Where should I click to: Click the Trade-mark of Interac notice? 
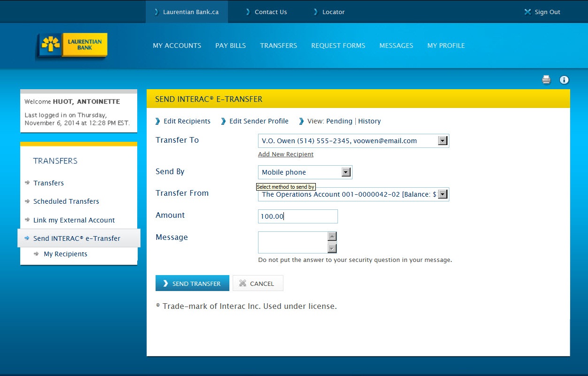click(x=246, y=306)
